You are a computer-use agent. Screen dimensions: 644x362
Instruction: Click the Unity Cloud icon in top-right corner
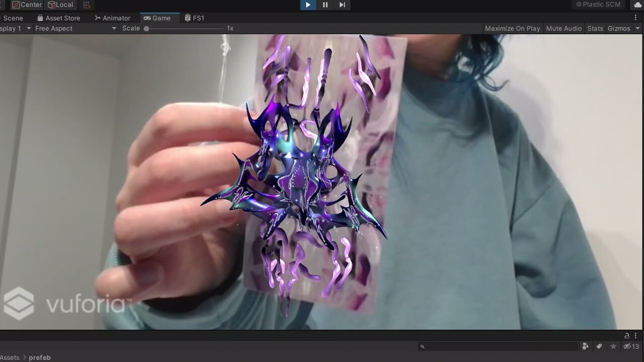[x=638, y=5]
